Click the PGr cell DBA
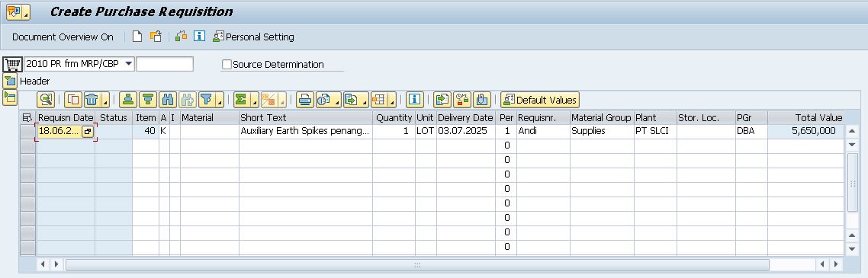Screen dimensions: 868x278 click(751, 132)
